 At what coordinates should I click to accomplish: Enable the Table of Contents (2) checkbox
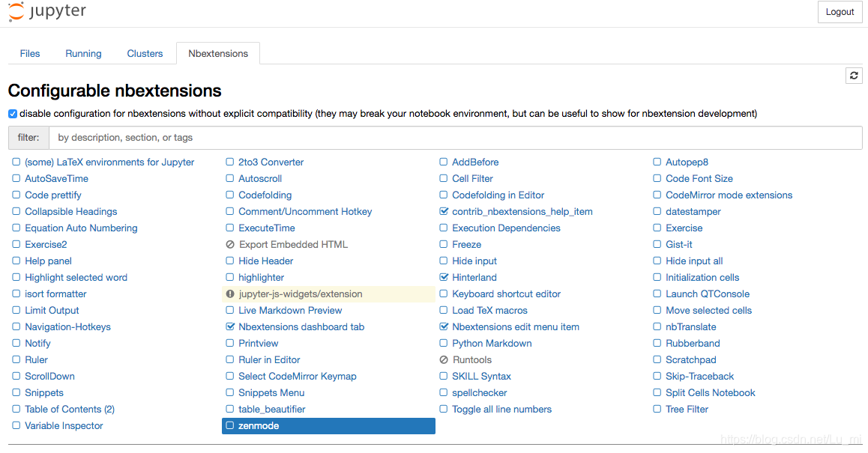click(x=16, y=410)
